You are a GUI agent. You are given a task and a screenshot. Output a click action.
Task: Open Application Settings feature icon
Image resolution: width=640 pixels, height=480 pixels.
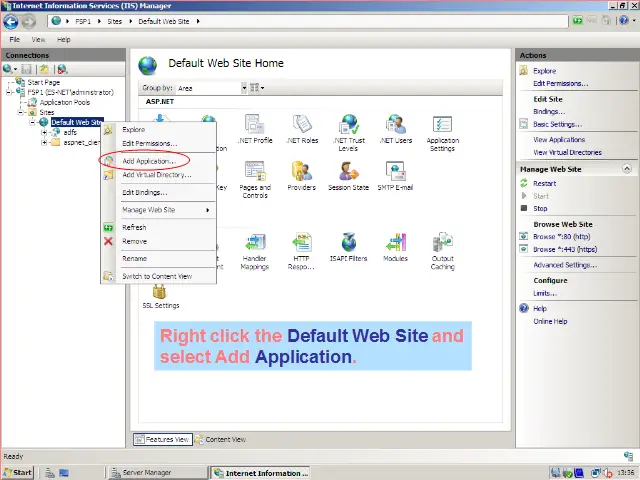click(442, 133)
